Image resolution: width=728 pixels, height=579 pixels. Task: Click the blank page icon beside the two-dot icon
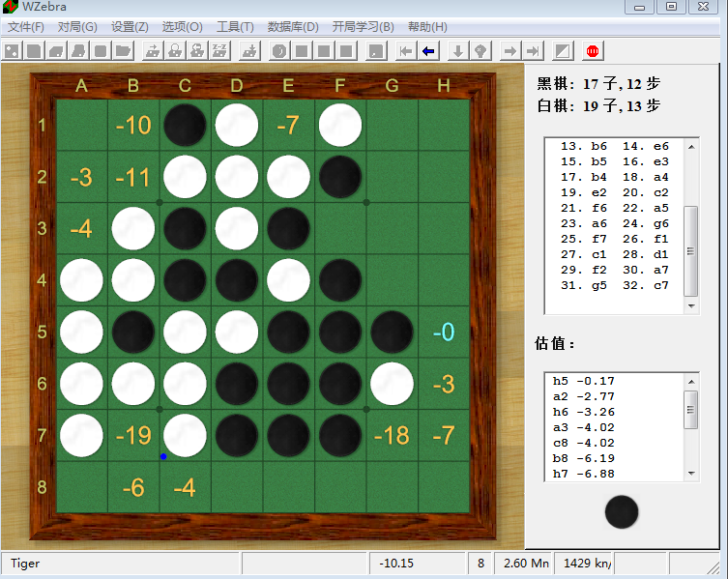(x=35, y=50)
